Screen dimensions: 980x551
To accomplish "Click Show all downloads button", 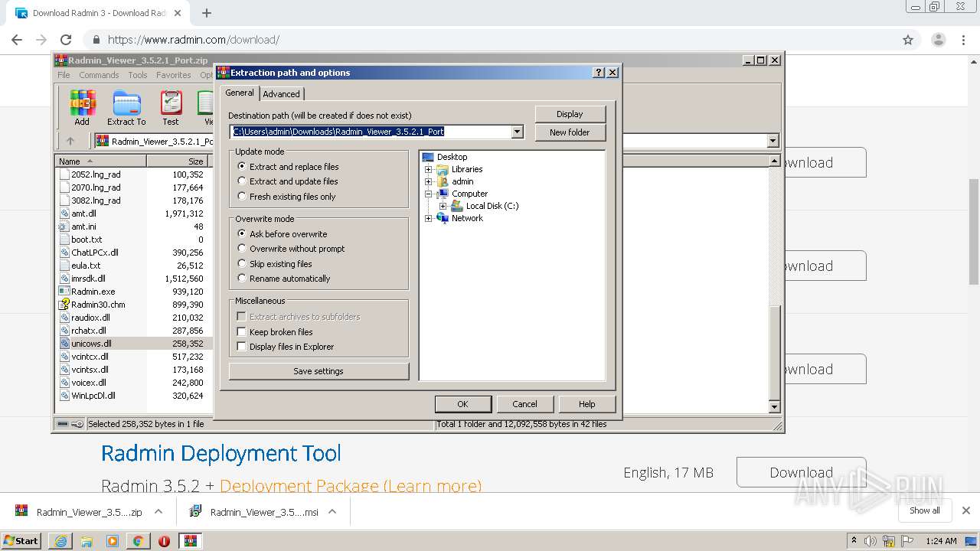I will point(924,510).
